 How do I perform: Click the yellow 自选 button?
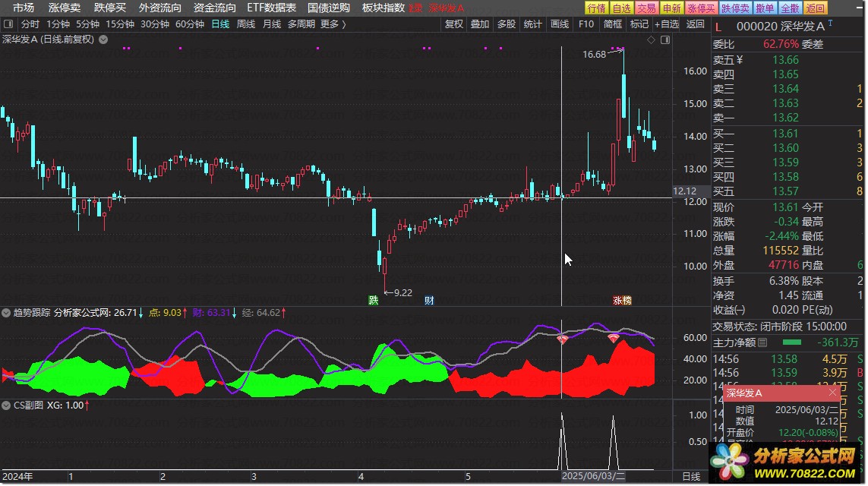click(x=622, y=8)
